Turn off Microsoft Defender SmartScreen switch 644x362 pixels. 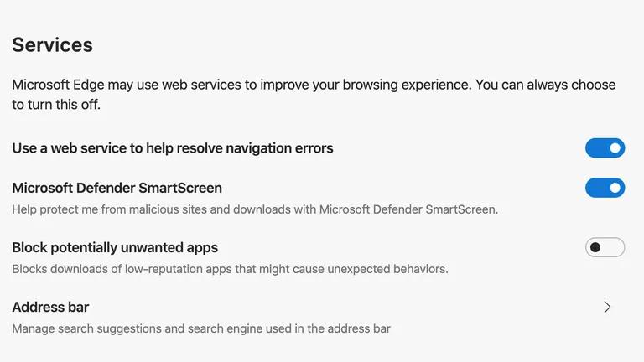point(605,188)
